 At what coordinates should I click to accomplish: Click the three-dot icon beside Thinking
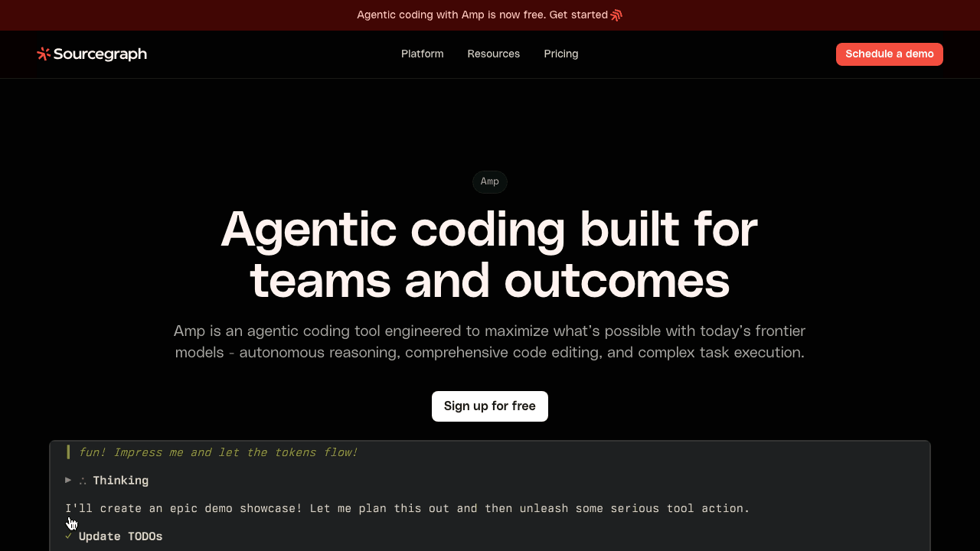[x=83, y=481]
